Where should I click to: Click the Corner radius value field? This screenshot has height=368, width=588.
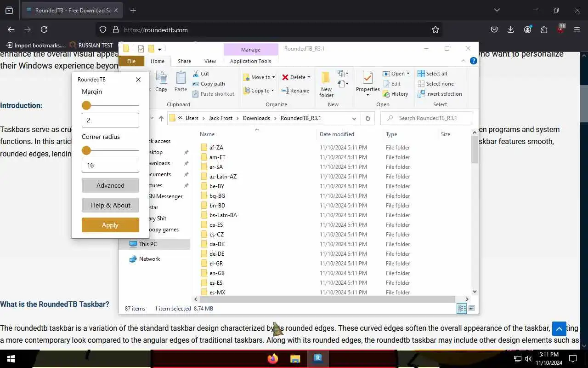(x=110, y=165)
